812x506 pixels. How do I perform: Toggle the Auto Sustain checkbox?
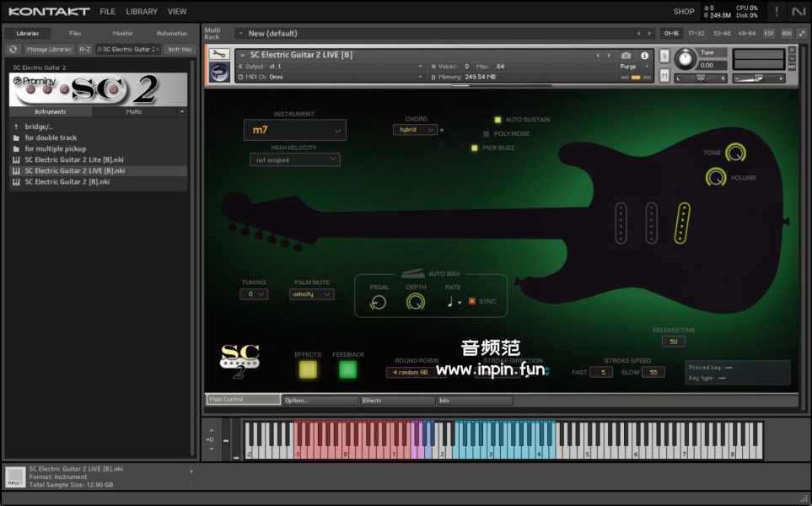[x=498, y=120]
